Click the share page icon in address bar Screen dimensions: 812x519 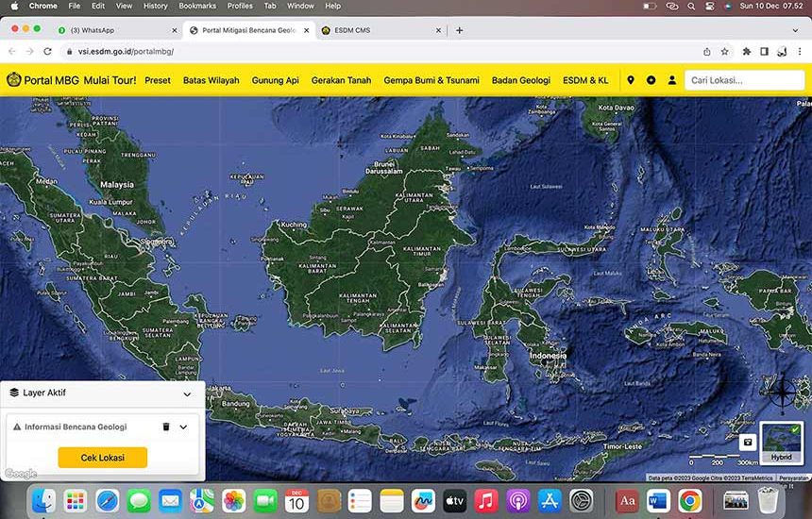point(707,51)
